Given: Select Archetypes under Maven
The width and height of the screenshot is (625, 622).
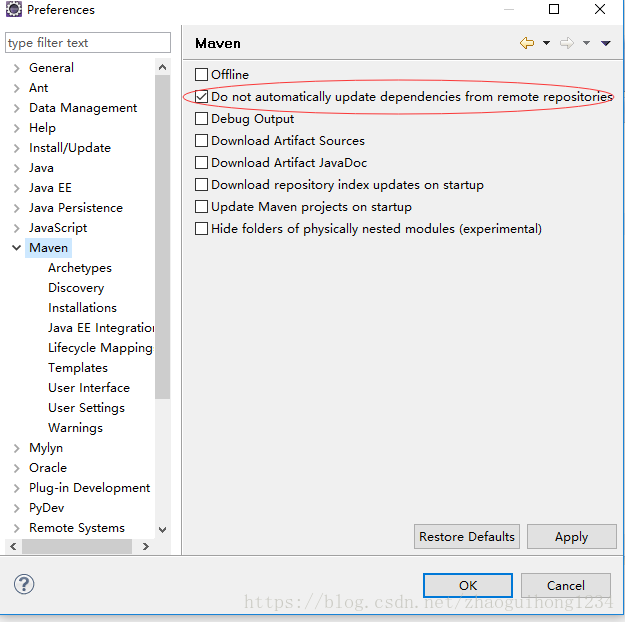Looking at the screenshot, I should [80, 268].
